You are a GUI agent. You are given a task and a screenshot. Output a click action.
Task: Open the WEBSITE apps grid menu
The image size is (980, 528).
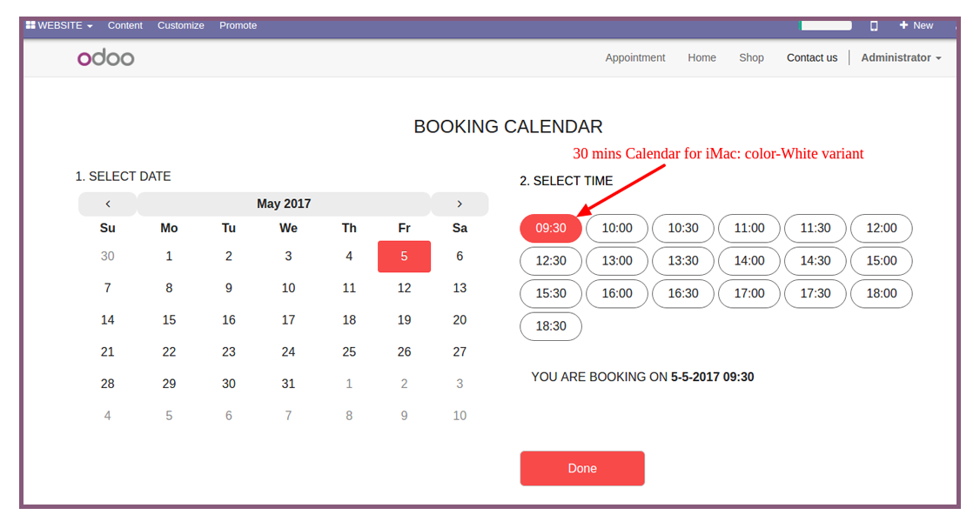pos(59,25)
